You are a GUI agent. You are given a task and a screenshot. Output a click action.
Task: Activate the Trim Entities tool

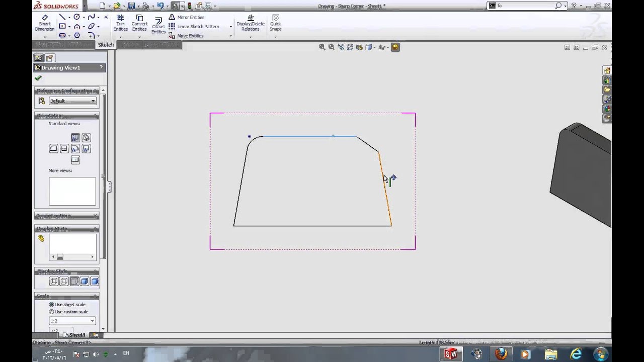coord(120,23)
